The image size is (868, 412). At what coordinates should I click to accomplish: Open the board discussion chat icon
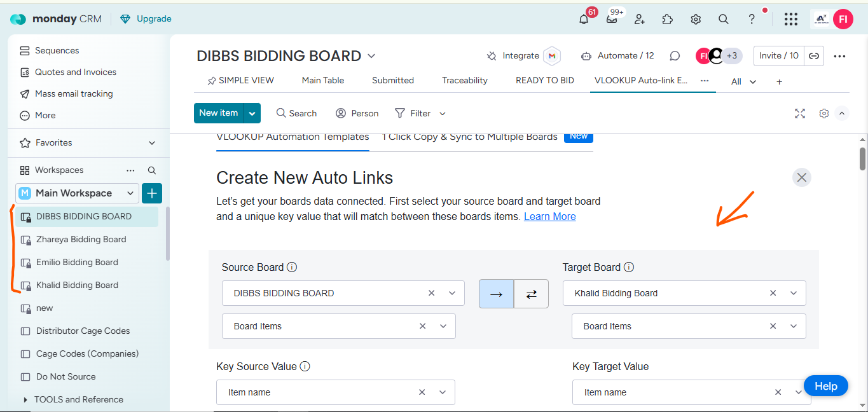pyautogui.click(x=675, y=56)
